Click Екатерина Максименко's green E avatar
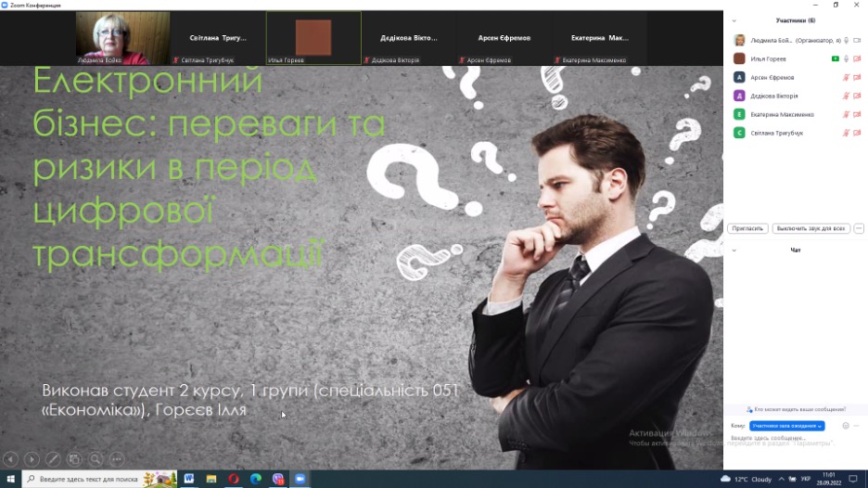The height and width of the screenshot is (488, 868). [739, 115]
